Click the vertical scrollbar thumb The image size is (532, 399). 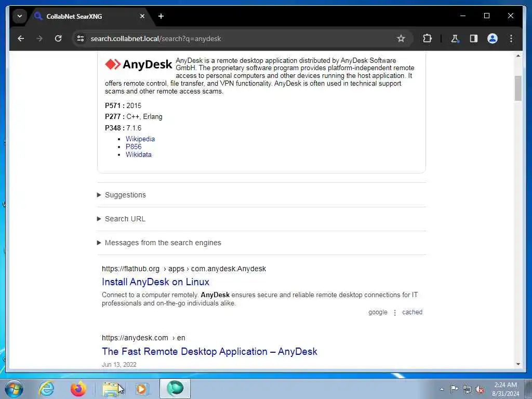point(518,88)
